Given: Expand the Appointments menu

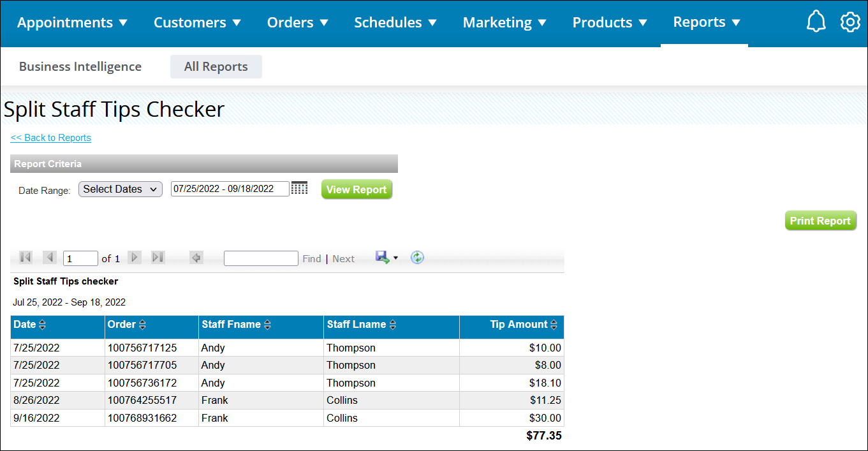Looking at the screenshot, I should click(72, 23).
